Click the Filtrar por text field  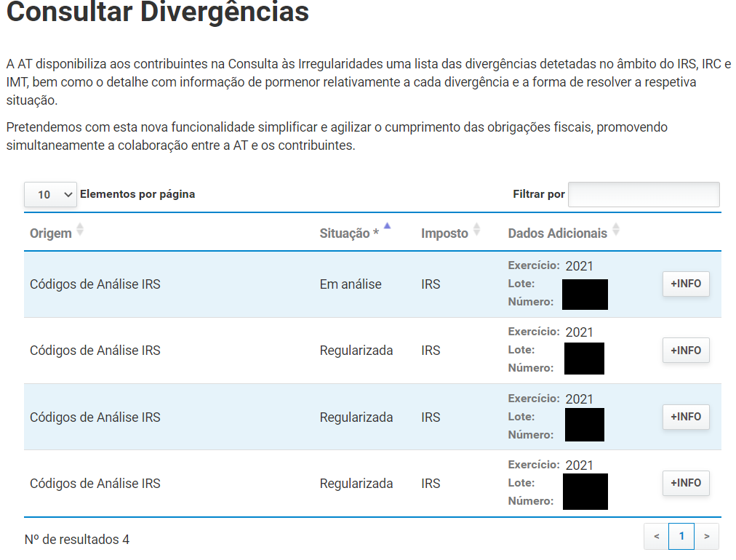644,194
